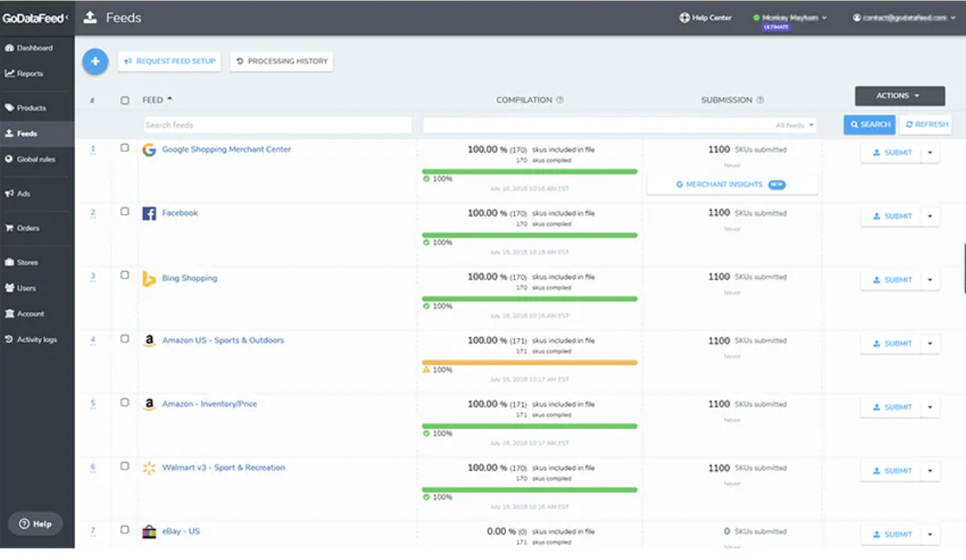This screenshot has width=966, height=560.
Task: Click the Facebook logo icon in row 2
Action: point(149,213)
